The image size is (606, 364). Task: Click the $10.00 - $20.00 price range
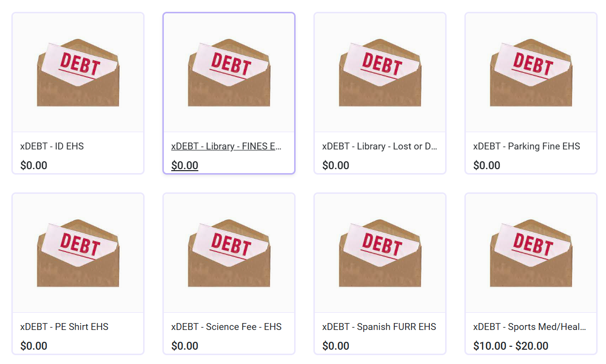click(515, 346)
